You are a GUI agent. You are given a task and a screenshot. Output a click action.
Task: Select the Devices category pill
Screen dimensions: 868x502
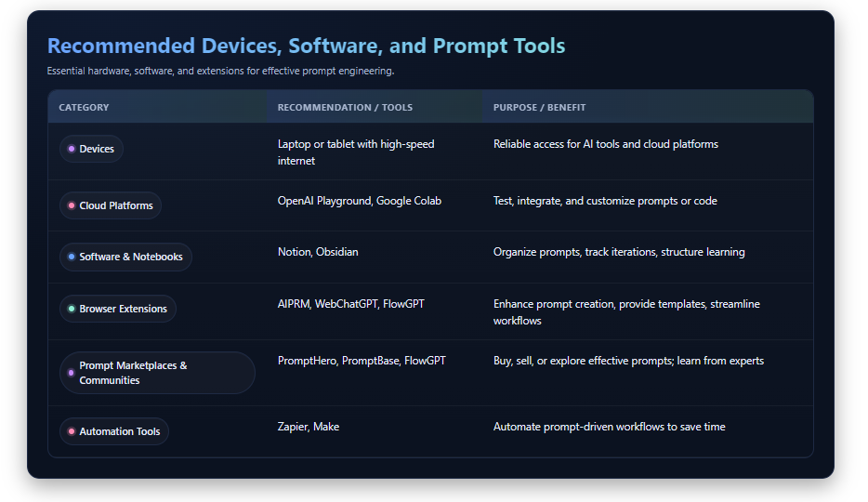(x=91, y=149)
